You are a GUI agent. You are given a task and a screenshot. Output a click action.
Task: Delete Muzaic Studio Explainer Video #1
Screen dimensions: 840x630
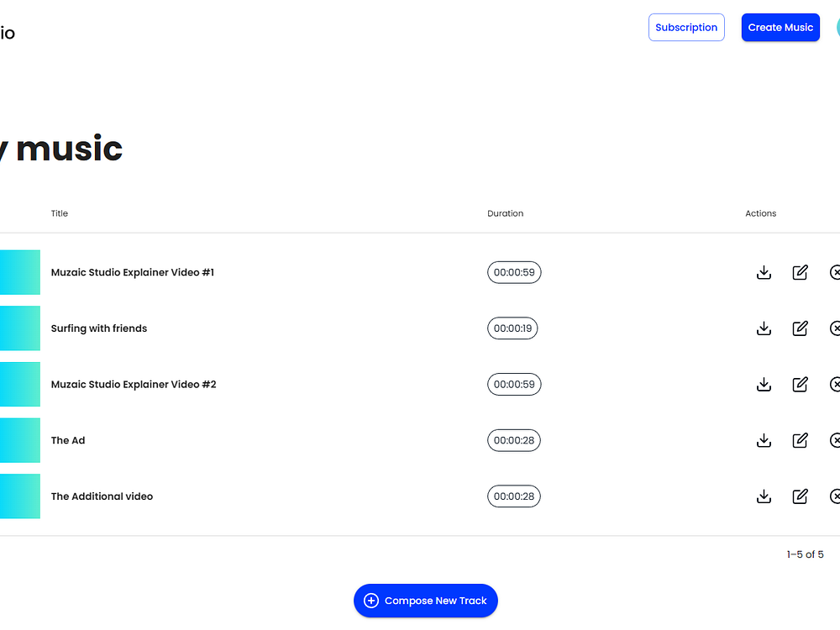pos(835,272)
